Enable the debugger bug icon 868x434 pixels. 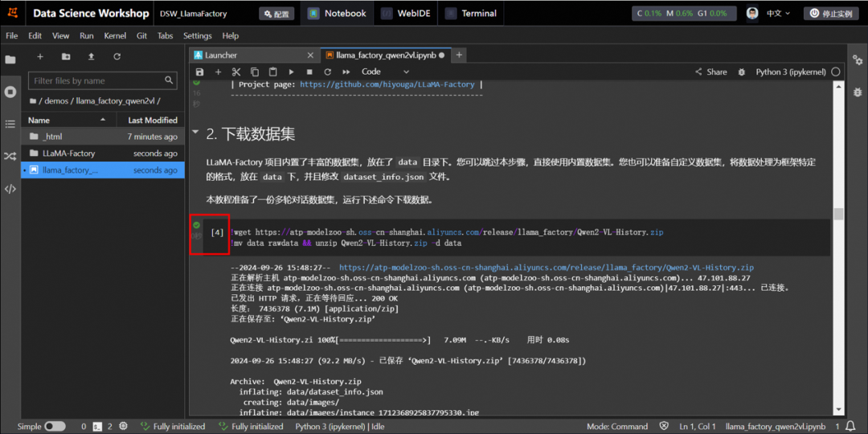[x=741, y=72]
